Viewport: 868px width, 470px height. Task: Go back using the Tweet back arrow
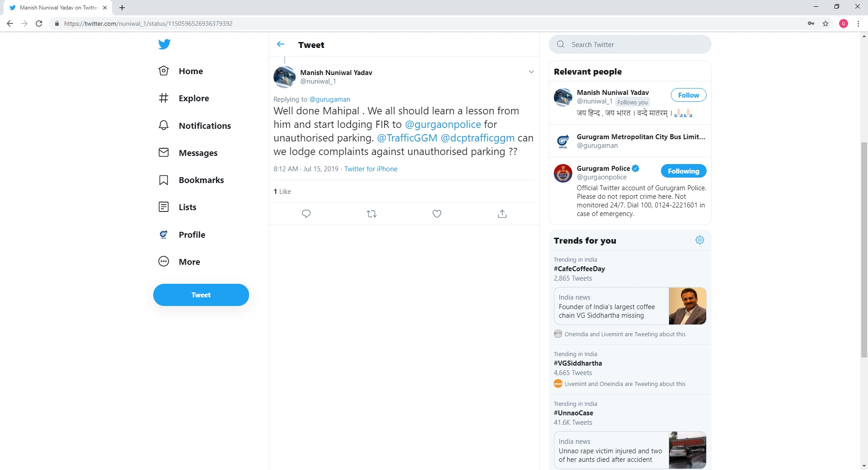(281, 44)
